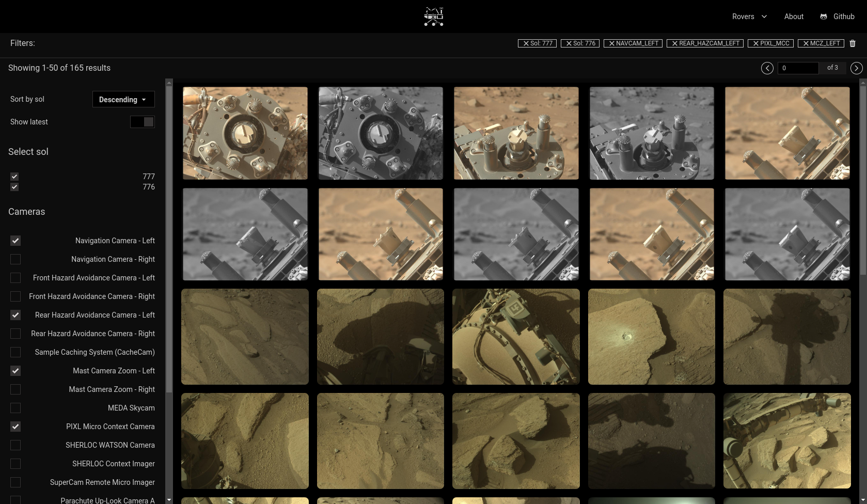The image size is (867, 504).
Task: Remove the NAVCAM_LEFT filter chip
Action: 633,43
